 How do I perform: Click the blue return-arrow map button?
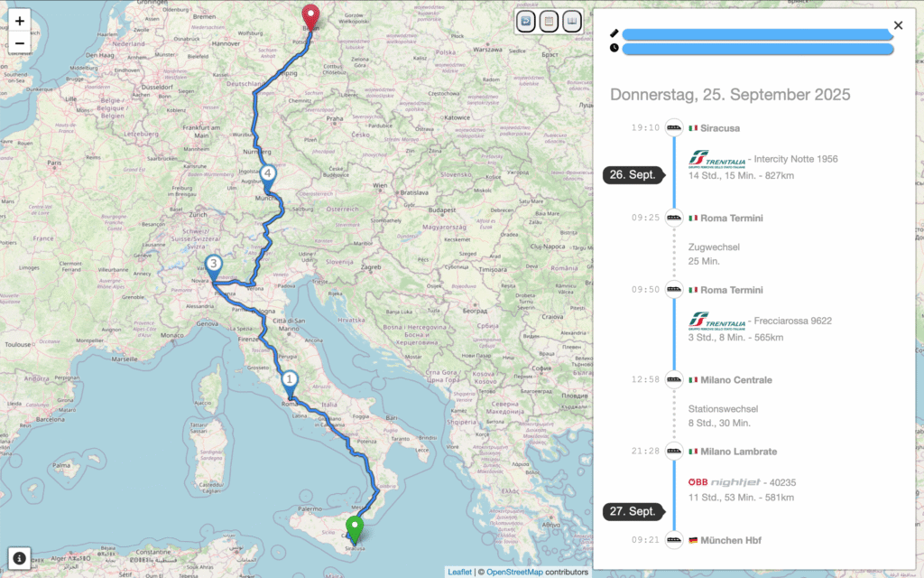[525, 22]
